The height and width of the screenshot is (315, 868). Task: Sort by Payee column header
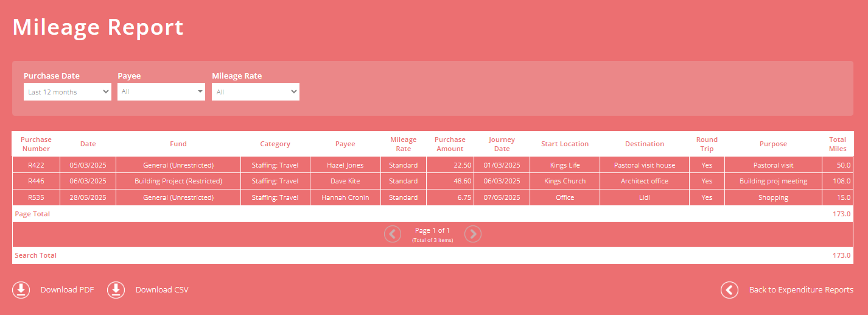point(345,144)
